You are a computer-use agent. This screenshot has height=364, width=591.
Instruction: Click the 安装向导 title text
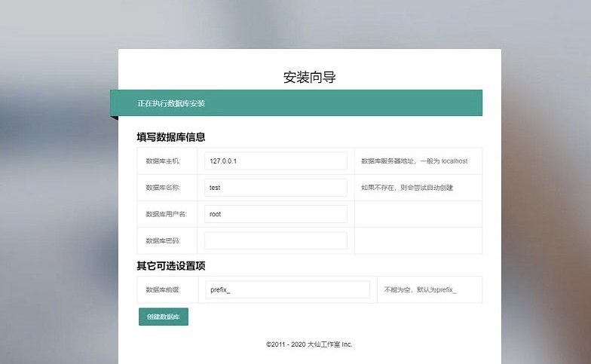click(309, 77)
